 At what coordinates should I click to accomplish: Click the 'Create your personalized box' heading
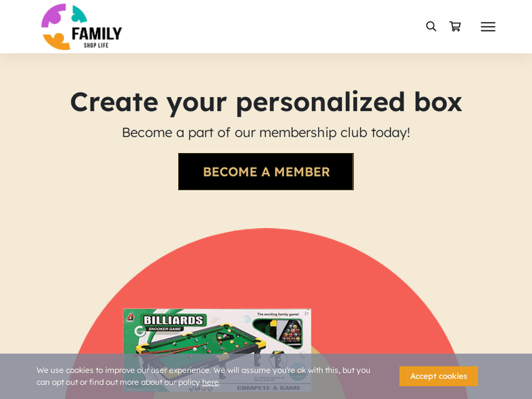click(x=266, y=101)
